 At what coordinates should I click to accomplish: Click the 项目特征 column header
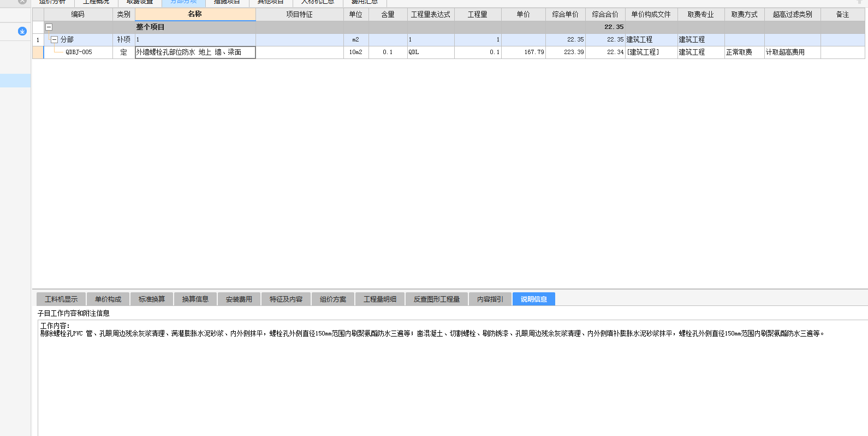(x=300, y=14)
